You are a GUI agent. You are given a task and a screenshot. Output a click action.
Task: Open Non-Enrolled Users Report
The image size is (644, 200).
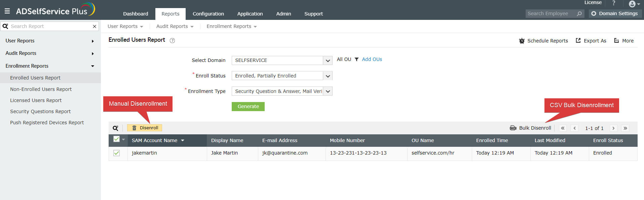[x=41, y=89]
